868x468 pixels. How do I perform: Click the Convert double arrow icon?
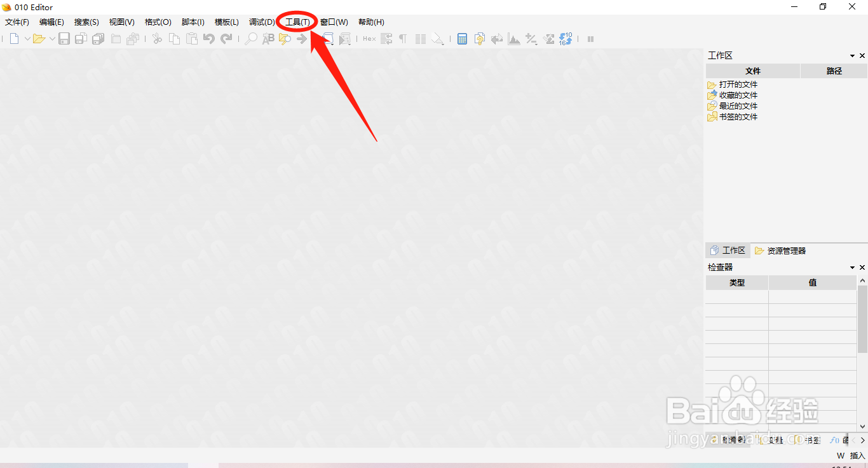[497, 39]
